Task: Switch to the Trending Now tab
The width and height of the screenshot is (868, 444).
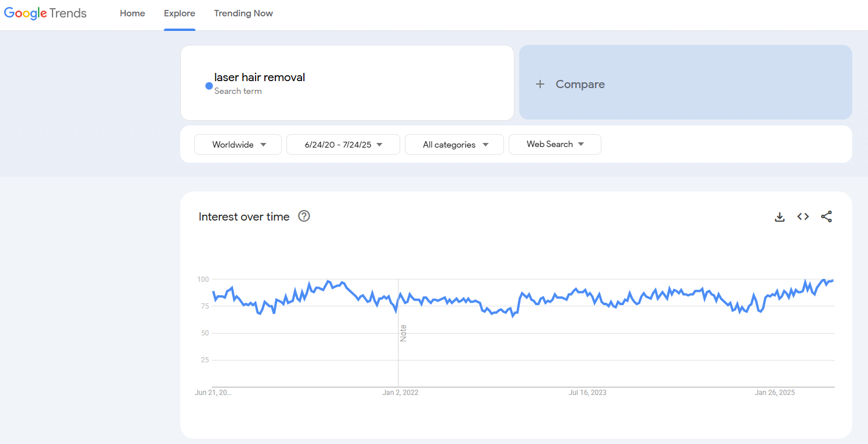Action: pos(243,13)
